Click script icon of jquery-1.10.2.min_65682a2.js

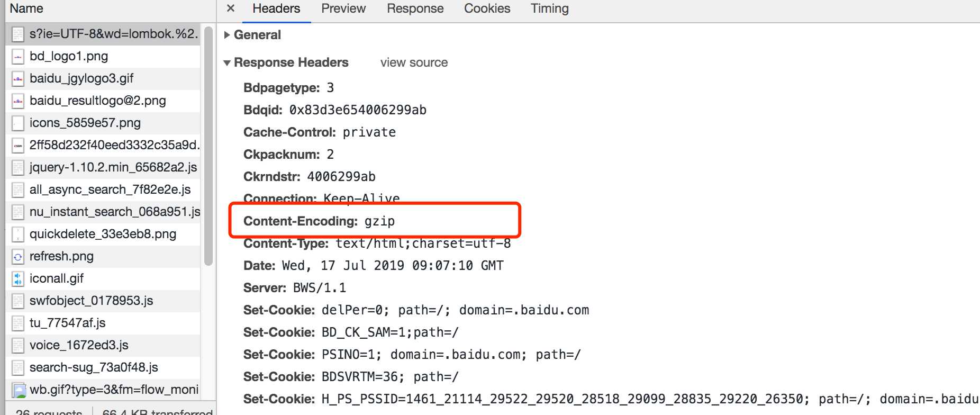coord(18,168)
